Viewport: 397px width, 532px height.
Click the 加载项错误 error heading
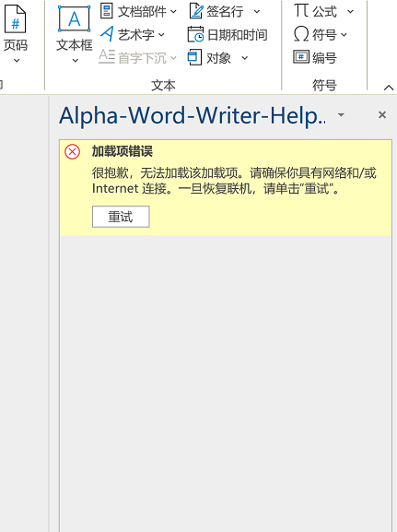coord(123,151)
